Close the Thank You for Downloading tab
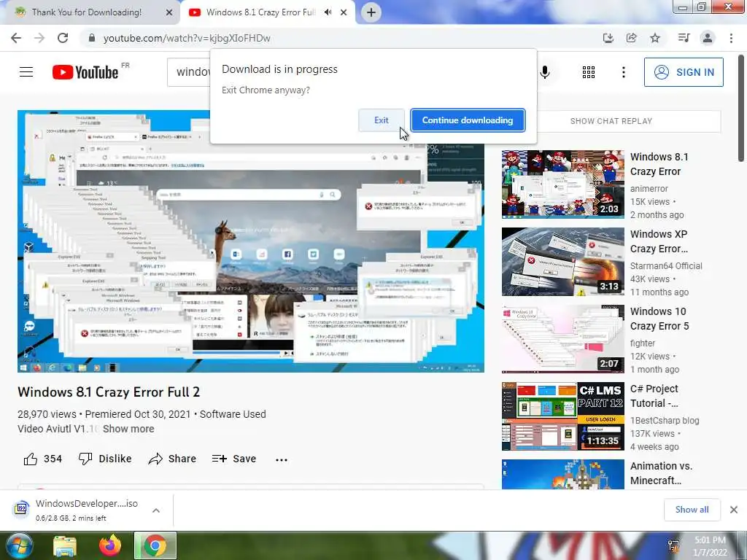Viewport: 747px width, 560px height. coord(169,12)
